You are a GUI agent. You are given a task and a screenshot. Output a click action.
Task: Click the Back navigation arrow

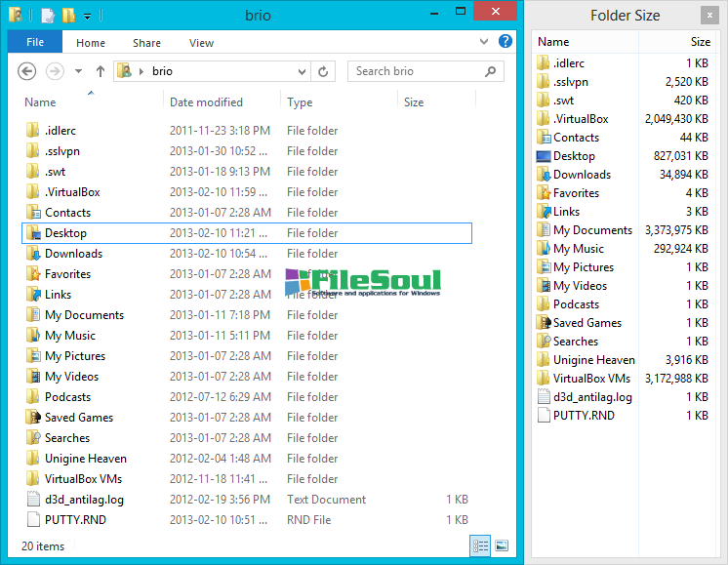point(27,71)
